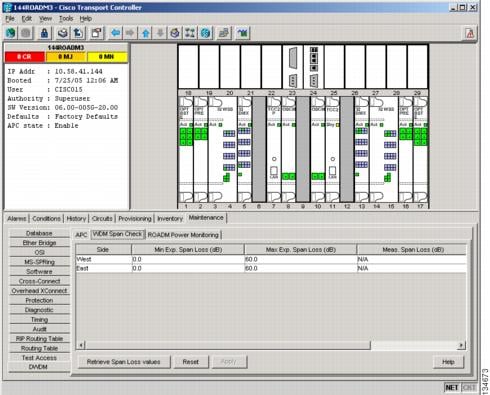
Task: Open the Audit side tab
Action: tap(39, 329)
